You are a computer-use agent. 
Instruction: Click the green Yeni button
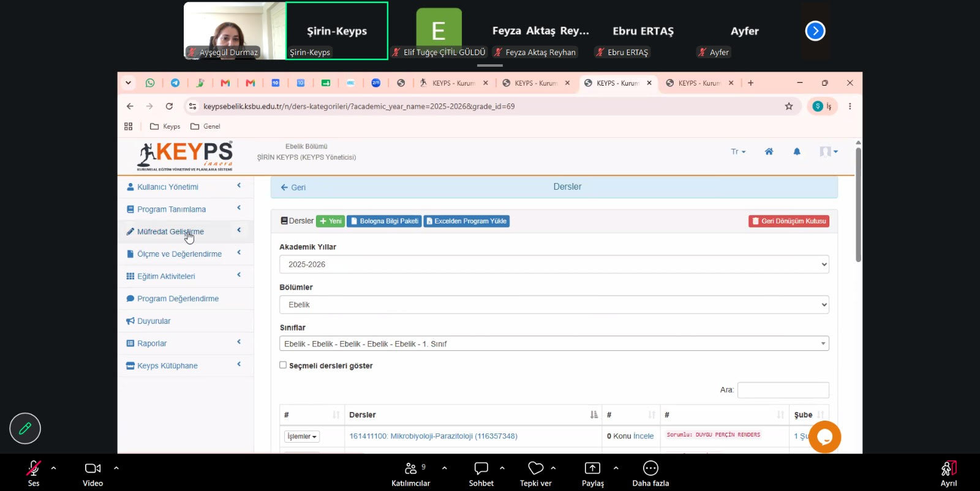pyautogui.click(x=331, y=221)
